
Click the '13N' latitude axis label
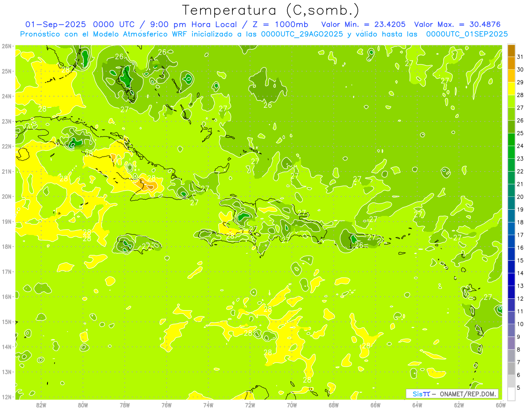(x=6, y=372)
